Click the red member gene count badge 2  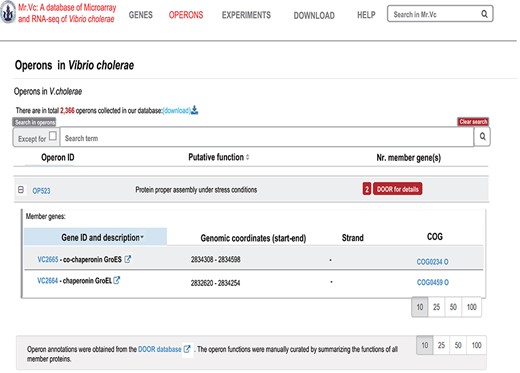coord(367,189)
